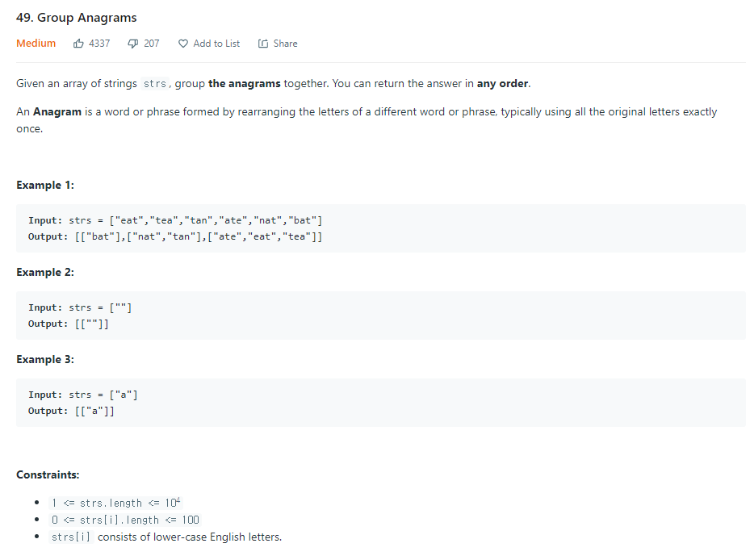This screenshot has width=750, height=560.
Task: Click the 'strs.length' constraint line
Action: 115,503
